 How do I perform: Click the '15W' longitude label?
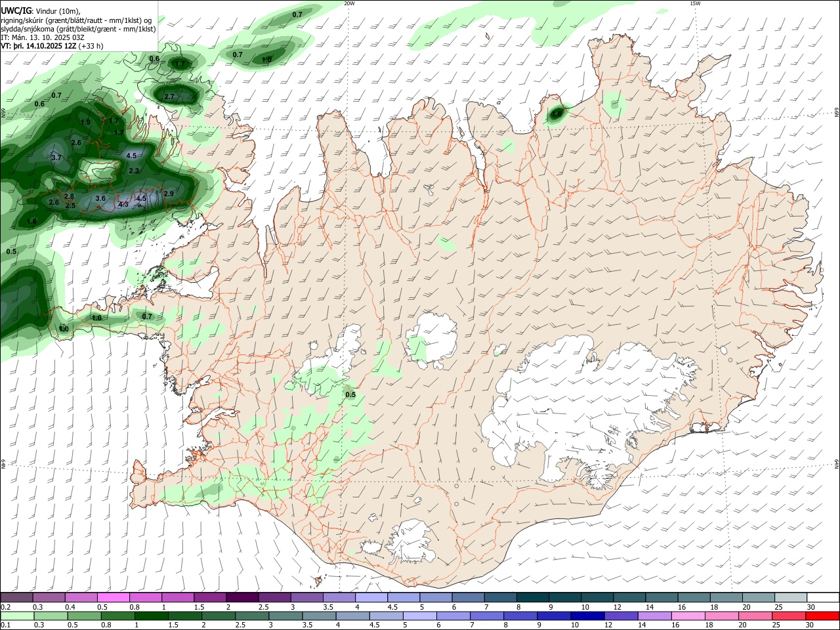695,3
